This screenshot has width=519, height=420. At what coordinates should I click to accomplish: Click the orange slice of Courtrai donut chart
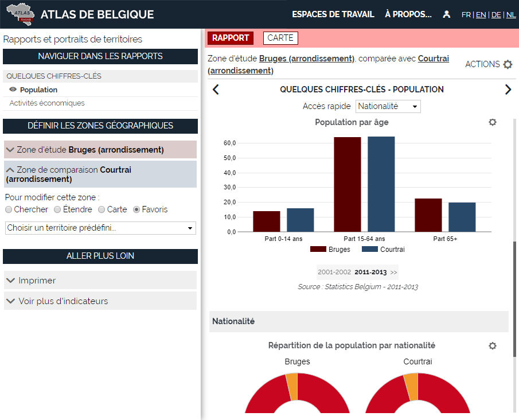(411, 386)
